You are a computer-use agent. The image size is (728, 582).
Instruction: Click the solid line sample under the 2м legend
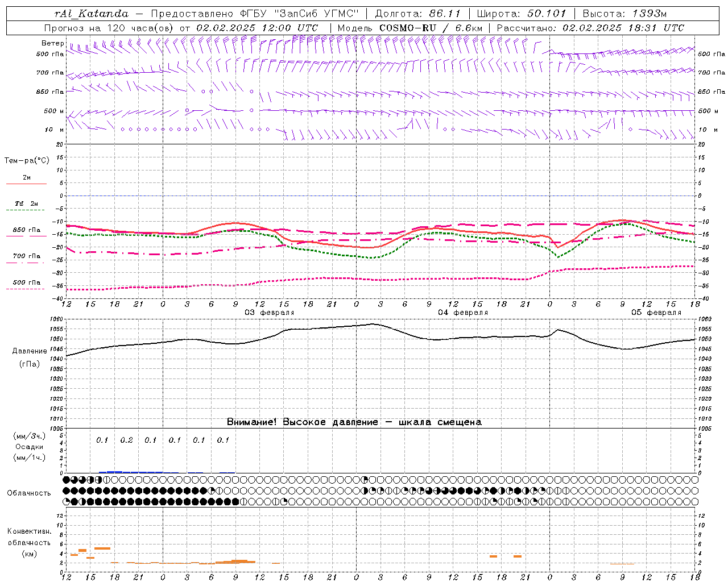point(26,184)
